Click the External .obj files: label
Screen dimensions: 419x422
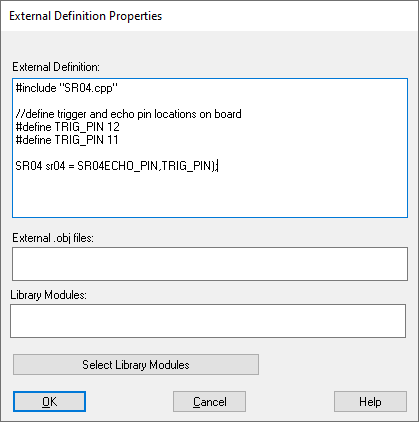point(53,238)
